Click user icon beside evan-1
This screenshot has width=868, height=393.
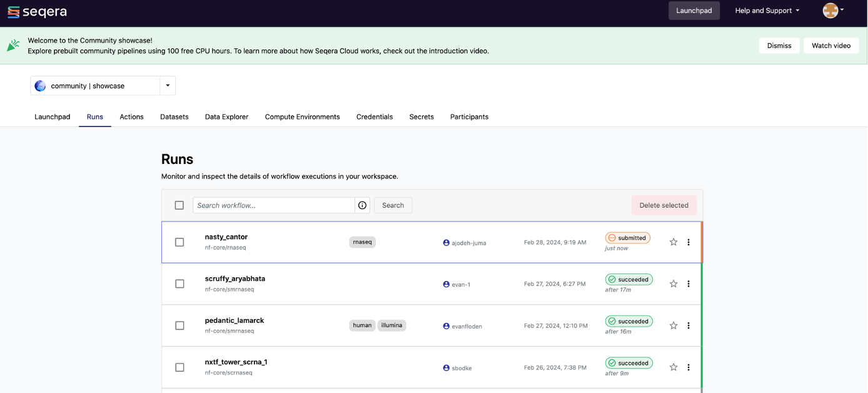coord(446,284)
